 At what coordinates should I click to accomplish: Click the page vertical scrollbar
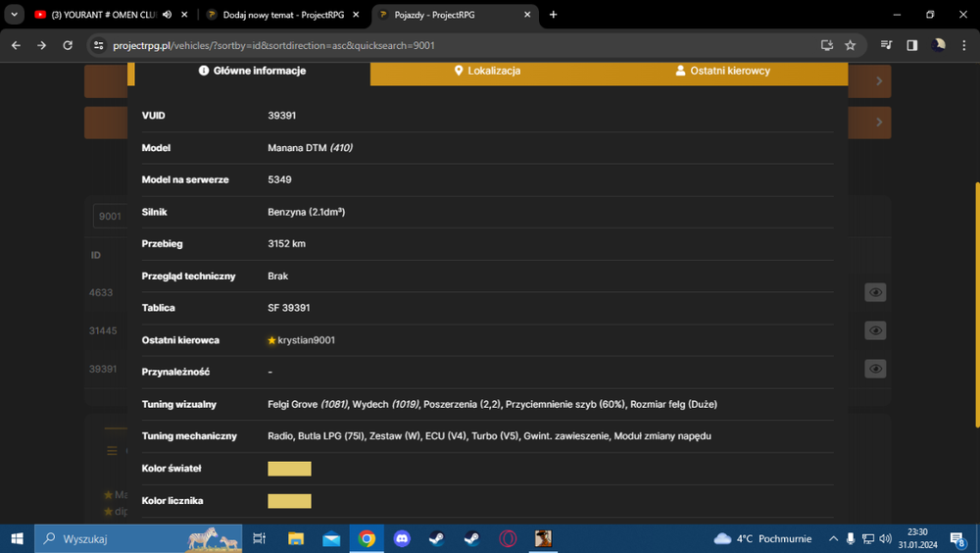click(976, 305)
